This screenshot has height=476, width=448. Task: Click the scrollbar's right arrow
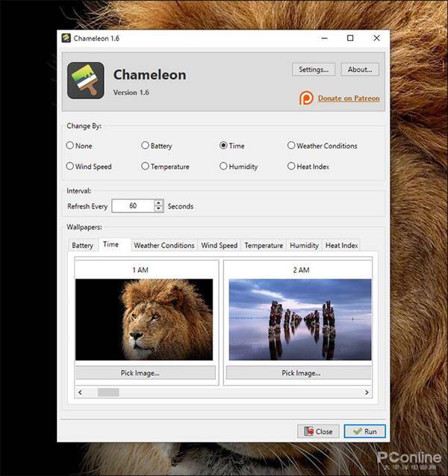coord(367,392)
